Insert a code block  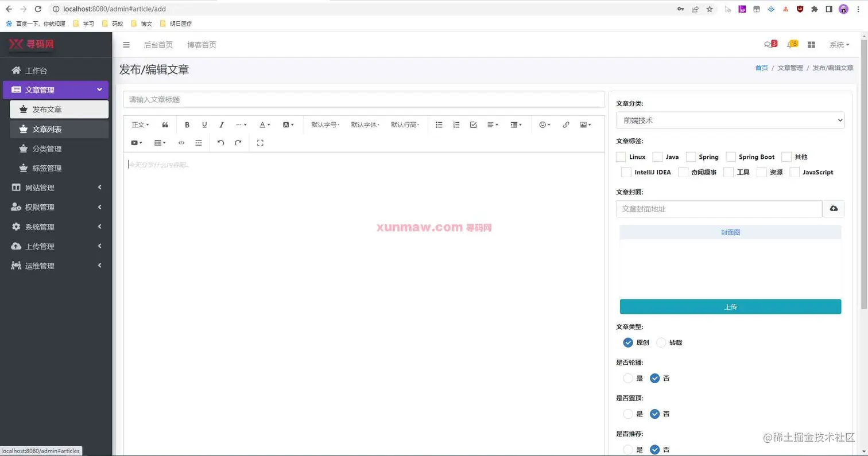pos(181,143)
